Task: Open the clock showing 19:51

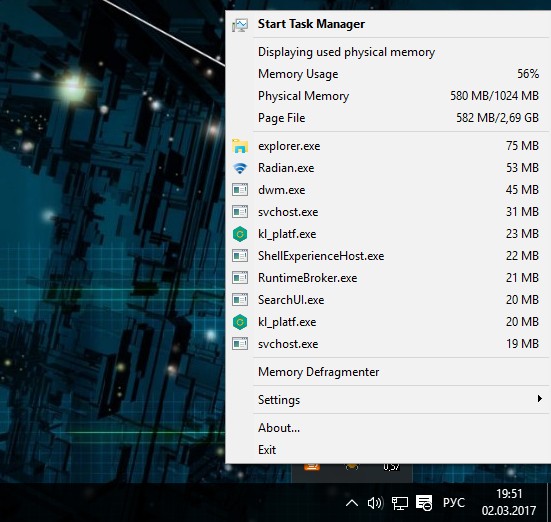Action: [509, 502]
